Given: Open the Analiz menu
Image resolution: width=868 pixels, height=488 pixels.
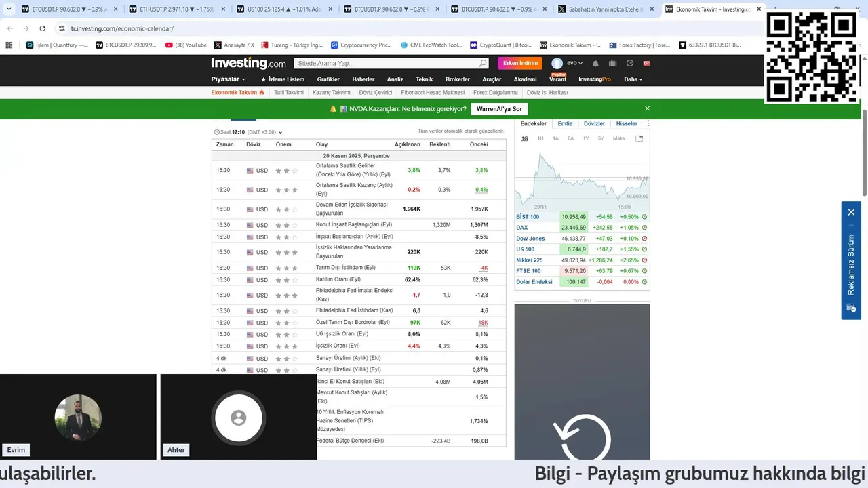Looking at the screenshot, I should [395, 79].
